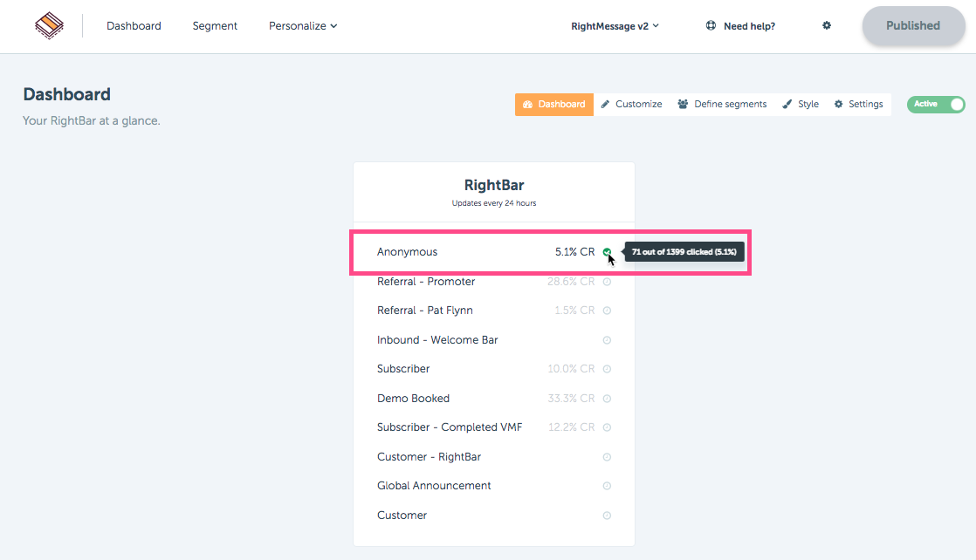Viewport: 976px width, 560px height.
Task: Click the info icon on Subscriber - Completed VMF row
Action: tap(607, 427)
